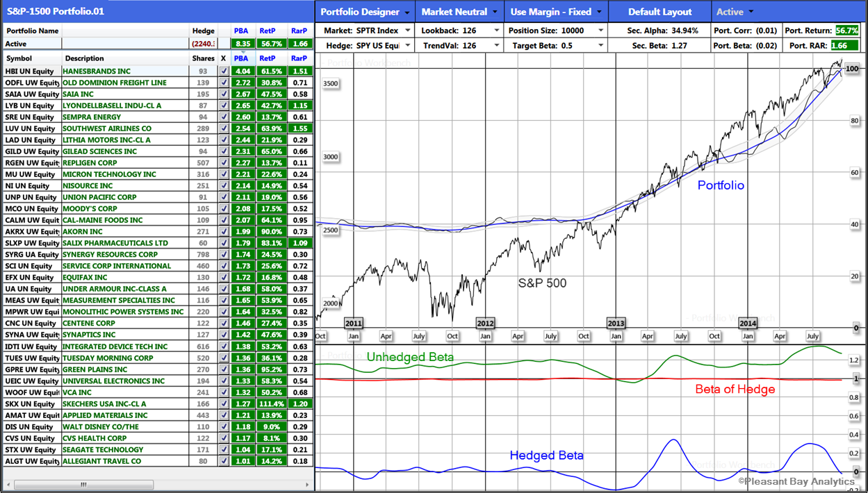The width and height of the screenshot is (868, 493).
Task: Click CAL-MAINE FOODS INC description
Action: tap(125, 220)
